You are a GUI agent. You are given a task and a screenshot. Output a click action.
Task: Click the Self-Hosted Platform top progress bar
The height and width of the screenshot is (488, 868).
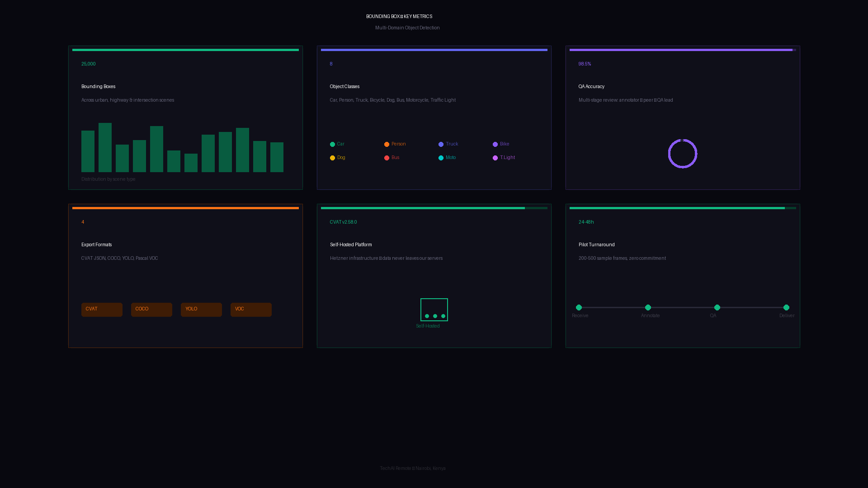tap(434, 208)
